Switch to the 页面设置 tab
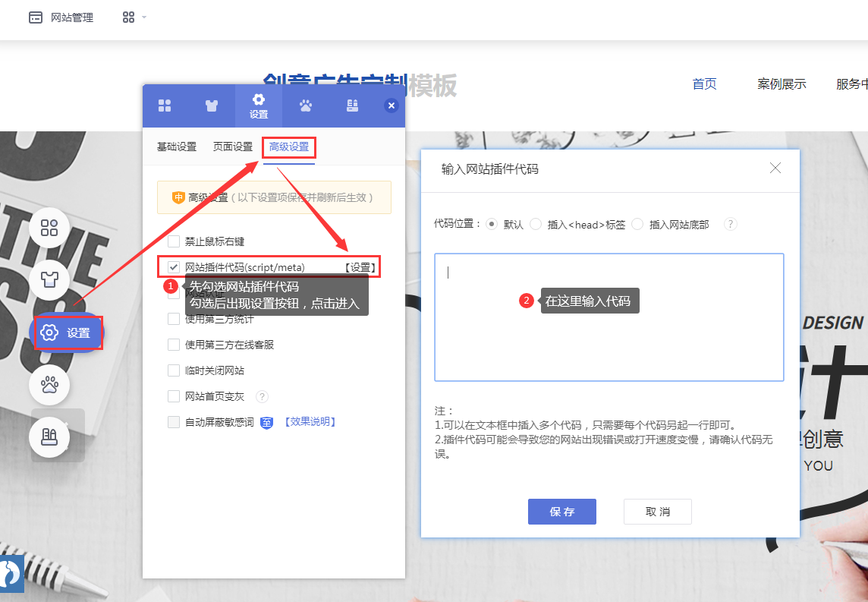This screenshot has height=602, width=868. [x=232, y=147]
